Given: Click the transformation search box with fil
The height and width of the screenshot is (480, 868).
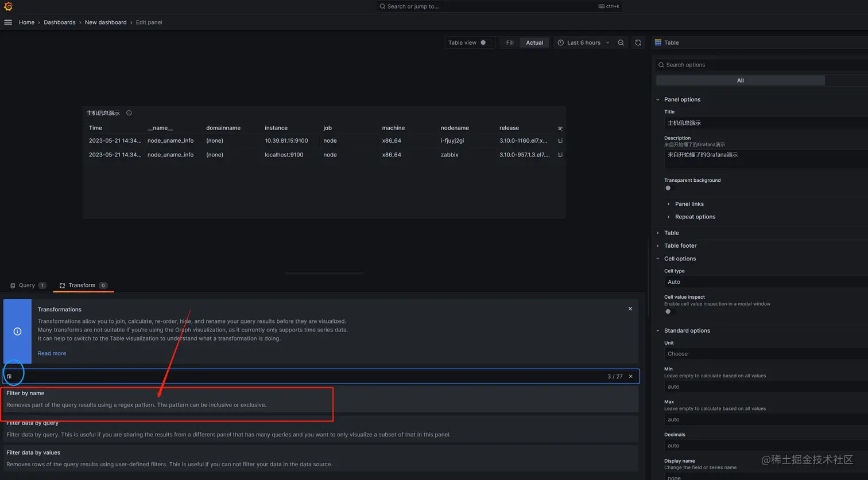Looking at the screenshot, I should [x=320, y=376].
